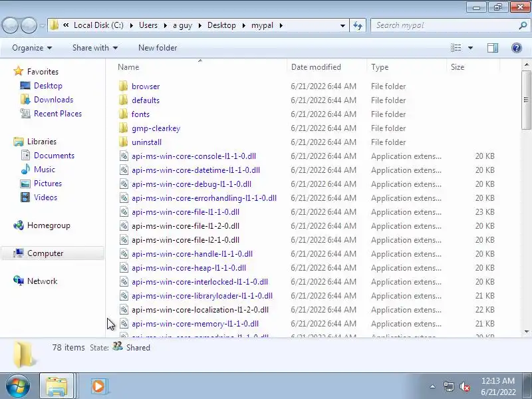The height and width of the screenshot is (399, 532).
Task: Open the Documents library
Action: [54, 156]
